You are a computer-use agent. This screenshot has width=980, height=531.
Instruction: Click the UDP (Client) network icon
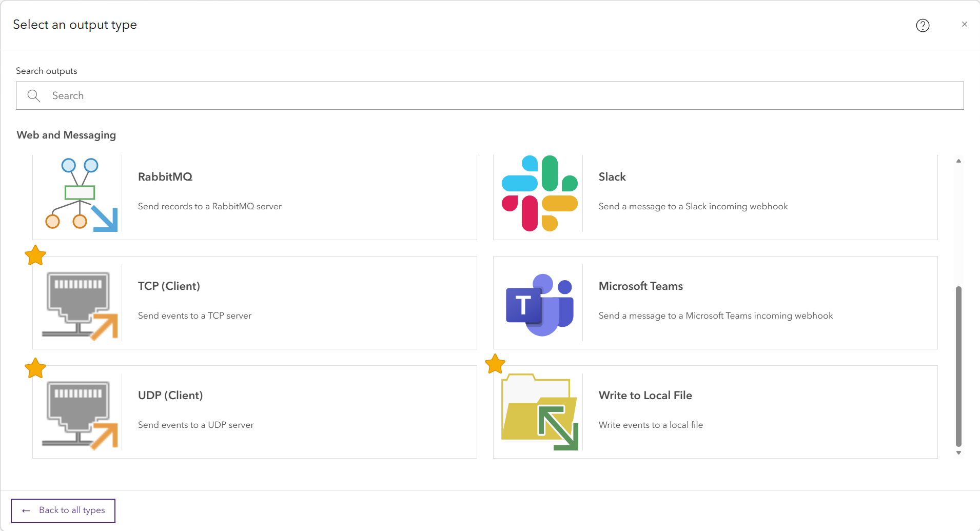coord(80,416)
